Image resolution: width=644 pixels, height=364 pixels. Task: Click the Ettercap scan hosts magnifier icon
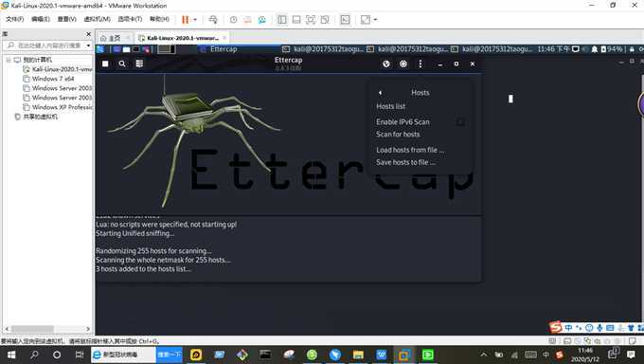[x=122, y=64]
